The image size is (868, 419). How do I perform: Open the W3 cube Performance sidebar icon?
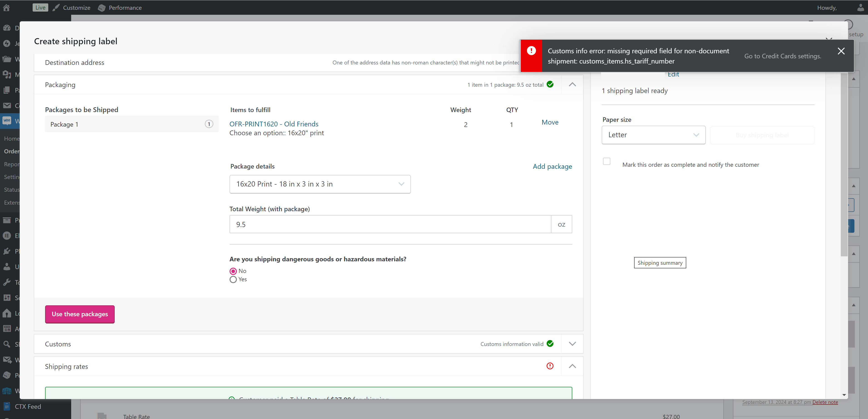tap(7, 375)
